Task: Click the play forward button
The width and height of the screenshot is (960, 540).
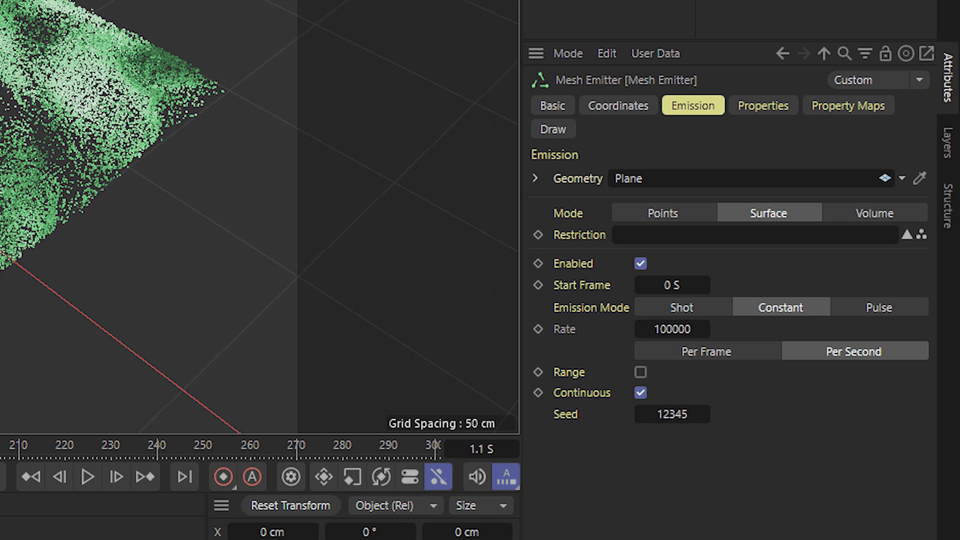Action: click(x=88, y=476)
